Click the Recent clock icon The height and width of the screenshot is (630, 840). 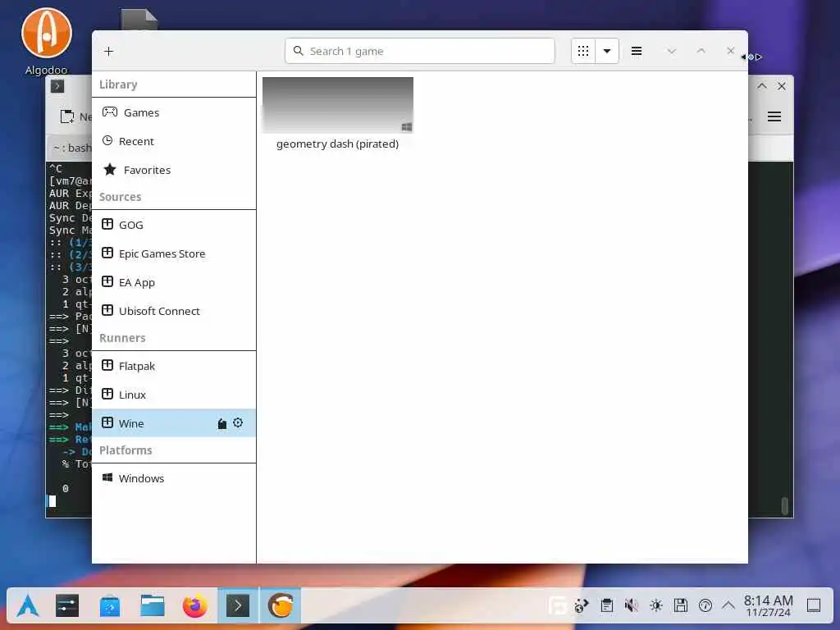click(107, 141)
